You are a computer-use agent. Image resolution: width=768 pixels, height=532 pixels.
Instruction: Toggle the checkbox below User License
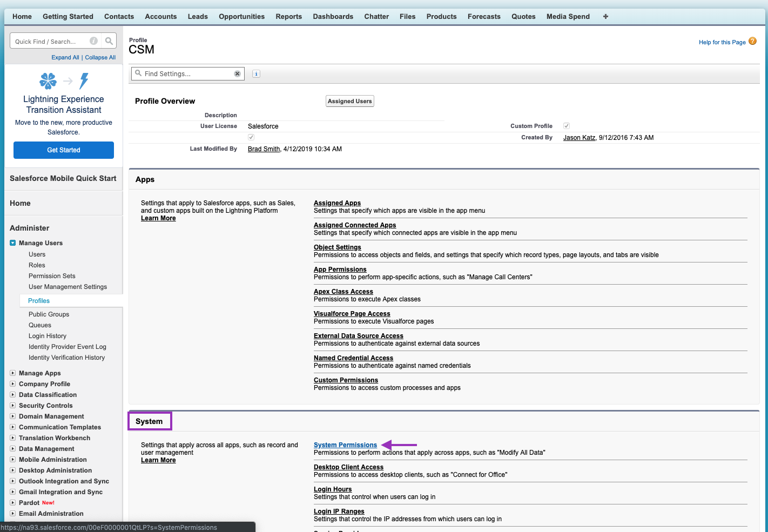pos(251,137)
